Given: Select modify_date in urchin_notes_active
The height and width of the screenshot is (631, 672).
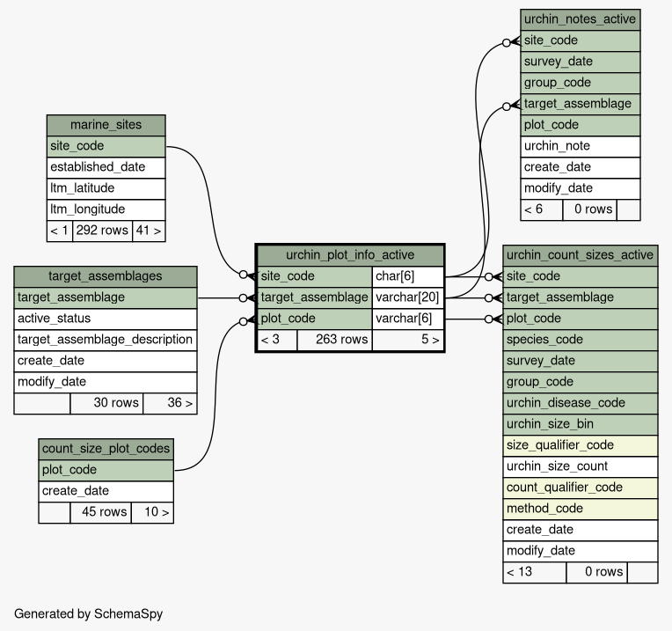Looking at the screenshot, I should point(581,188).
